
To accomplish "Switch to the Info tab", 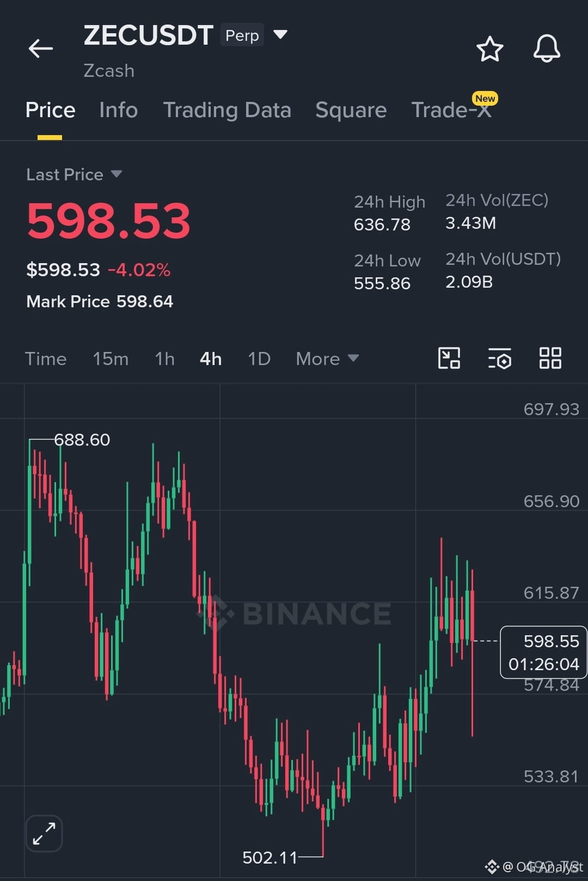I will tap(119, 110).
